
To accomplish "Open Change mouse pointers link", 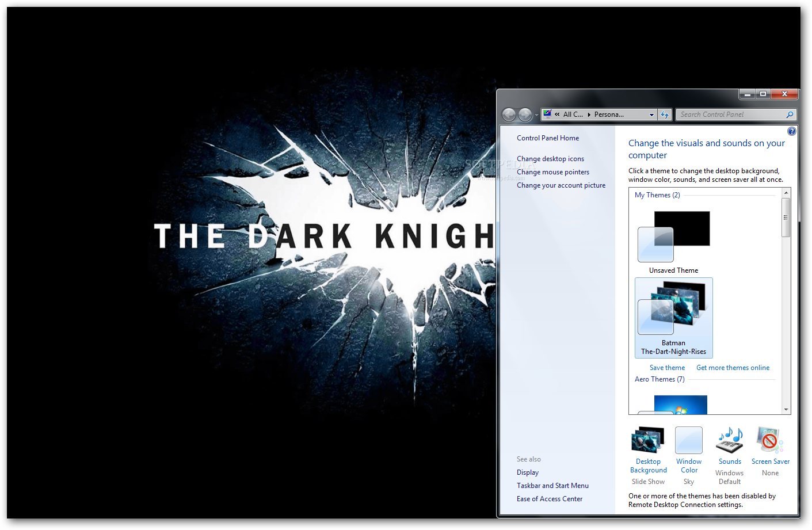I will [x=553, y=172].
